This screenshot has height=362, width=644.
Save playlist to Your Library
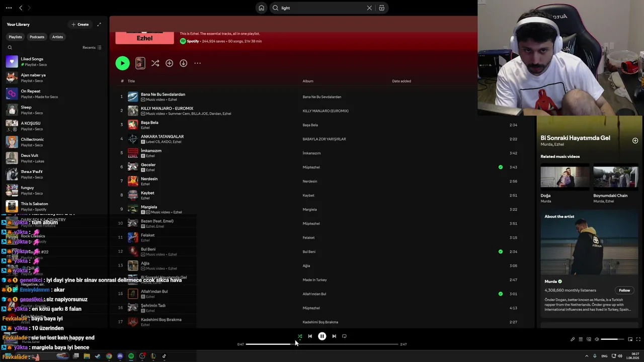pyautogui.click(x=170, y=63)
